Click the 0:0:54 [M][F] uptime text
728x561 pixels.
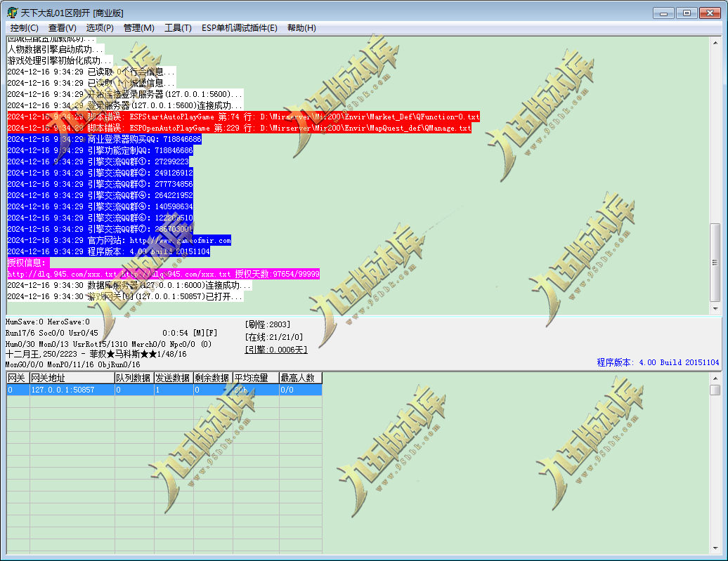tap(190, 333)
